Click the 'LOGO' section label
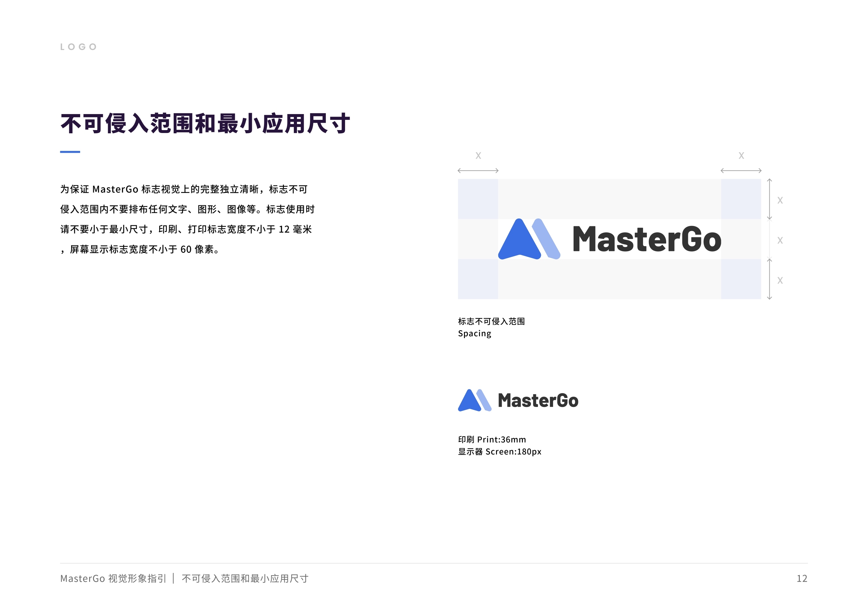The width and height of the screenshot is (868, 613). click(79, 47)
